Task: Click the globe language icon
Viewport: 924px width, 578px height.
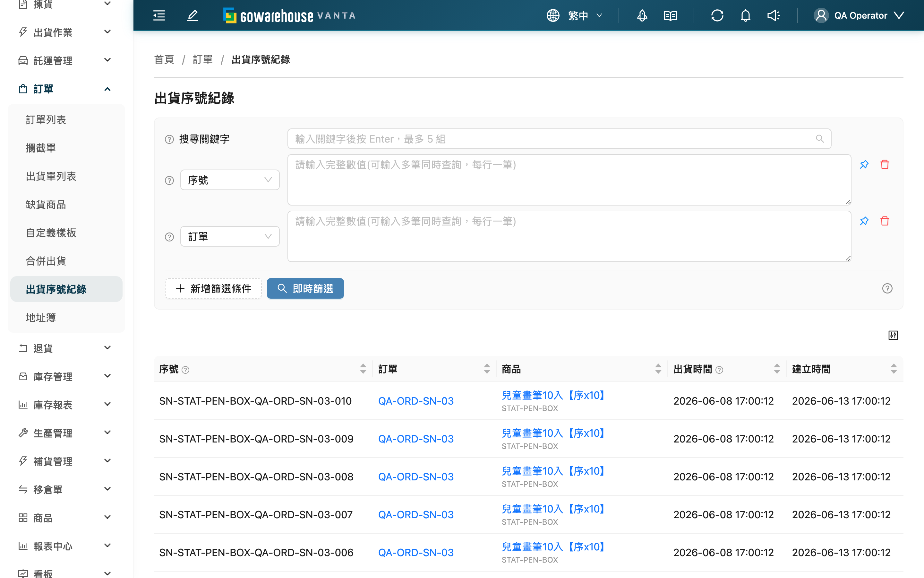Action: coord(553,16)
